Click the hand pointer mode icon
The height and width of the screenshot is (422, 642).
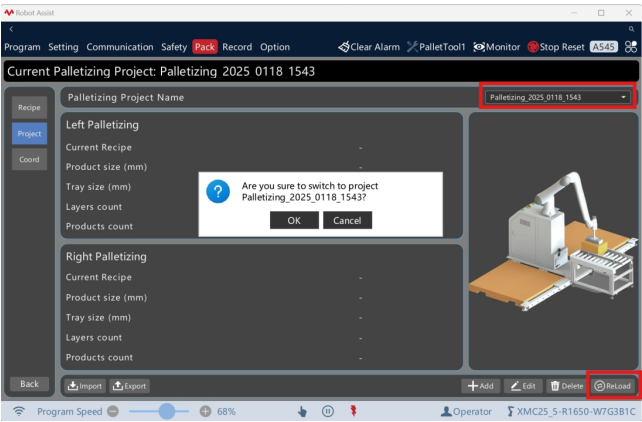(302, 411)
